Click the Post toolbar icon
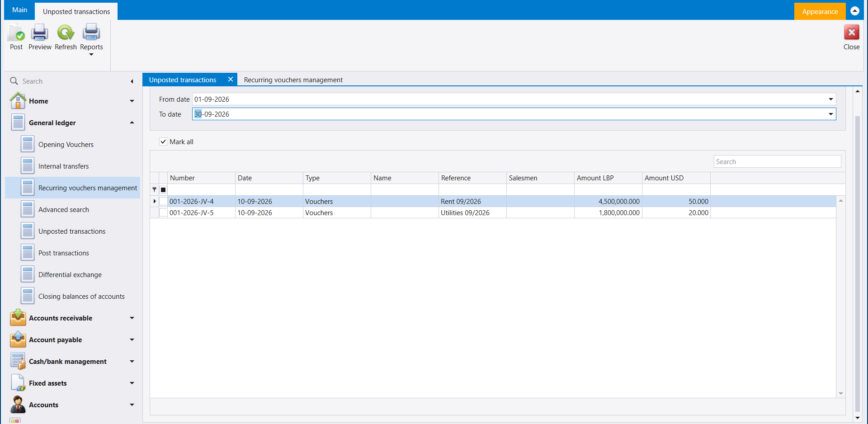868x424 pixels. (x=16, y=33)
